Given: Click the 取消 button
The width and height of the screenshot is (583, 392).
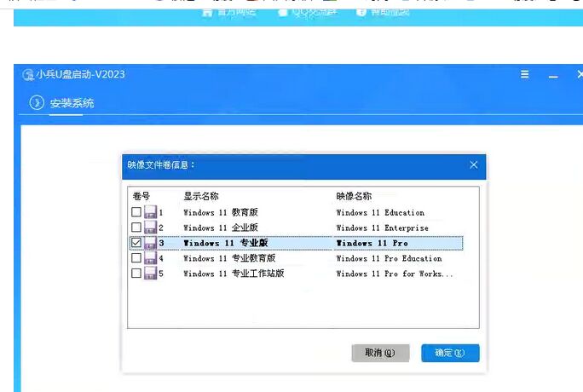Looking at the screenshot, I should pos(380,353).
